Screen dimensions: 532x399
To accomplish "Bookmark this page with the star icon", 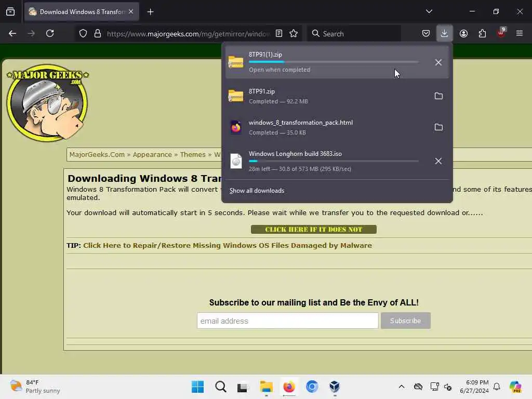I will click(294, 33).
